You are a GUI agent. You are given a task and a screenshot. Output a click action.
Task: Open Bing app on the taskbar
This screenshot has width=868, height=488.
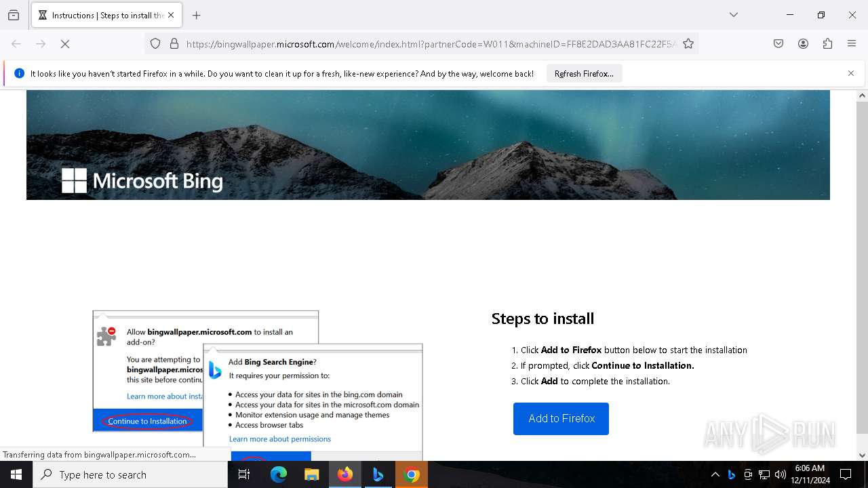pos(378,474)
